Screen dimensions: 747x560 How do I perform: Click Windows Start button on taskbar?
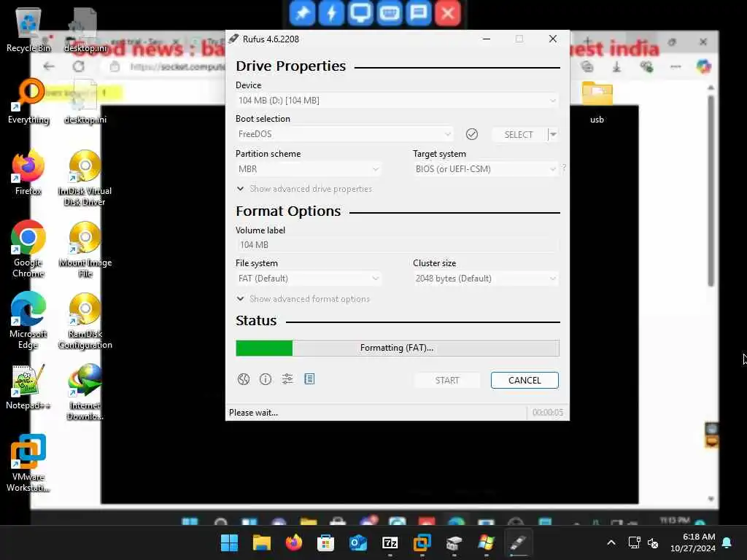click(230, 542)
